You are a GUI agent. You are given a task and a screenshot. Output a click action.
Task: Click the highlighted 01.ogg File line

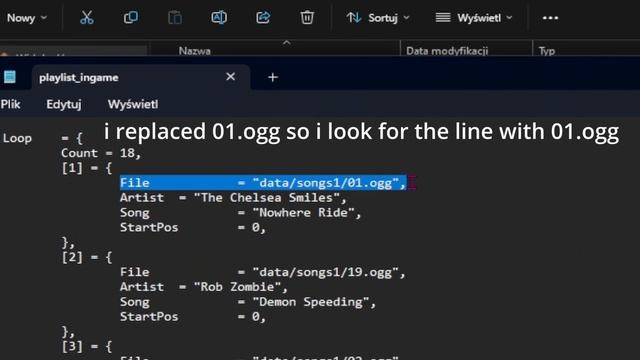click(263, 183)
